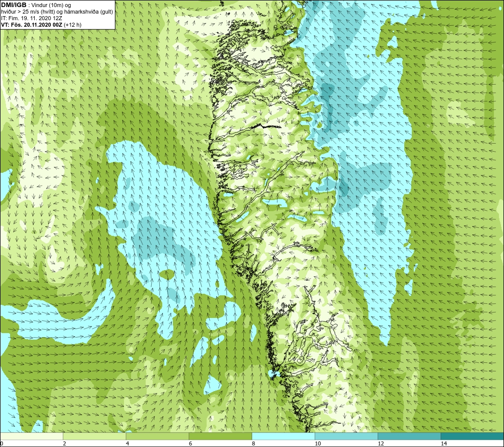Click the legend scale label "14"
Viewport: 504px width, 447px height.
click(x=444, y=444)
